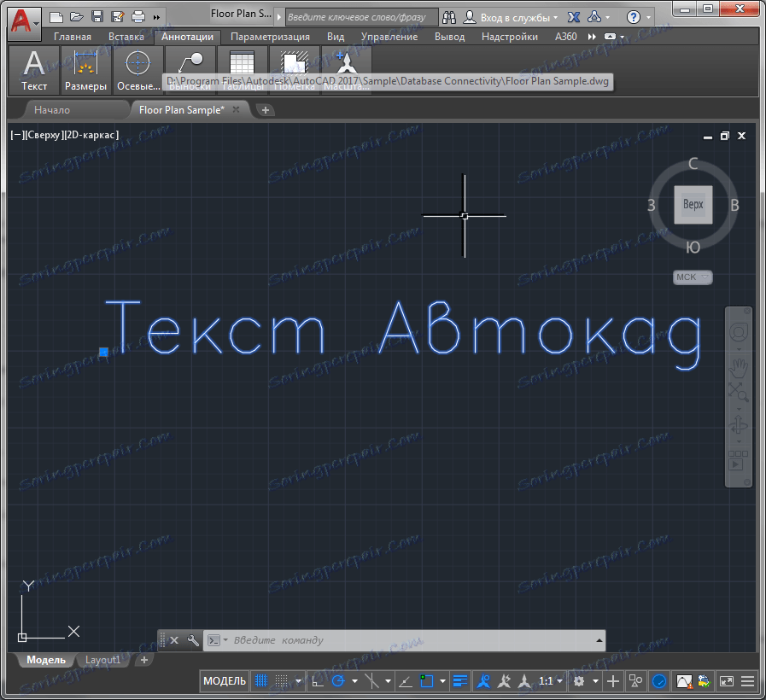The height and width of the screenshot is (700, 766).
Task: Open the AutoCAD application menu button
Action: coord(23,22)
